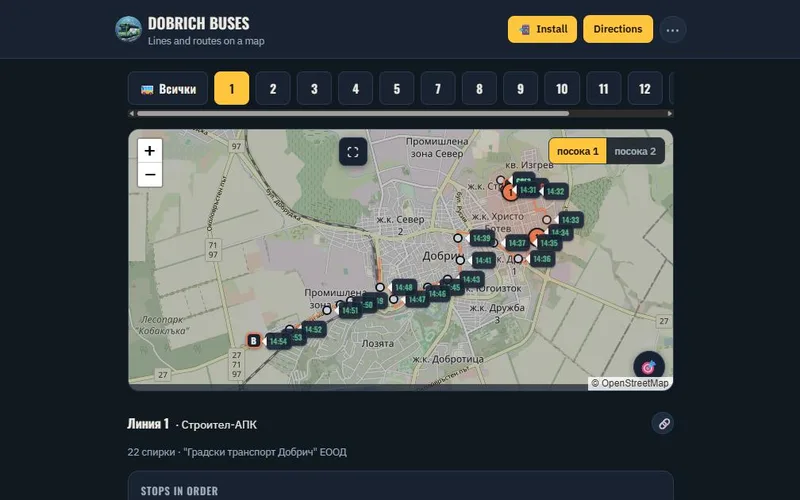
Task: Click the stop circle next to 14:33
Action: click(x=546, y=220)
